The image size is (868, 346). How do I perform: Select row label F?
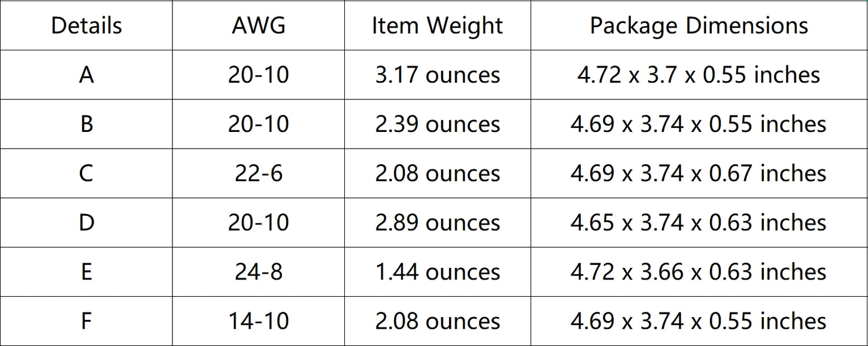coord(86,321)
